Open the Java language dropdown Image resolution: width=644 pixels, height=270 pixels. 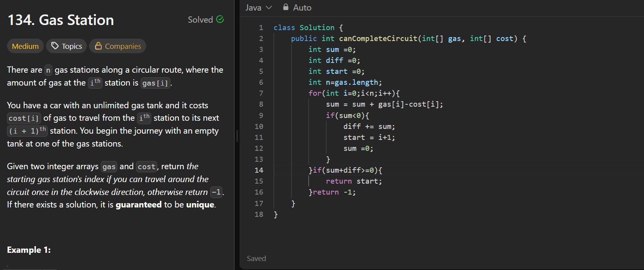point(258,7)
